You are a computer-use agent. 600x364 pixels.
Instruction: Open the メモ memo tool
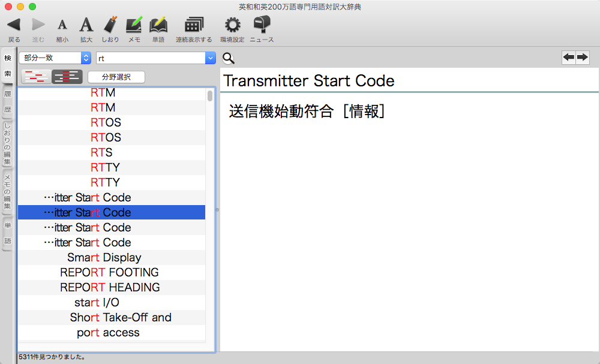134,25
